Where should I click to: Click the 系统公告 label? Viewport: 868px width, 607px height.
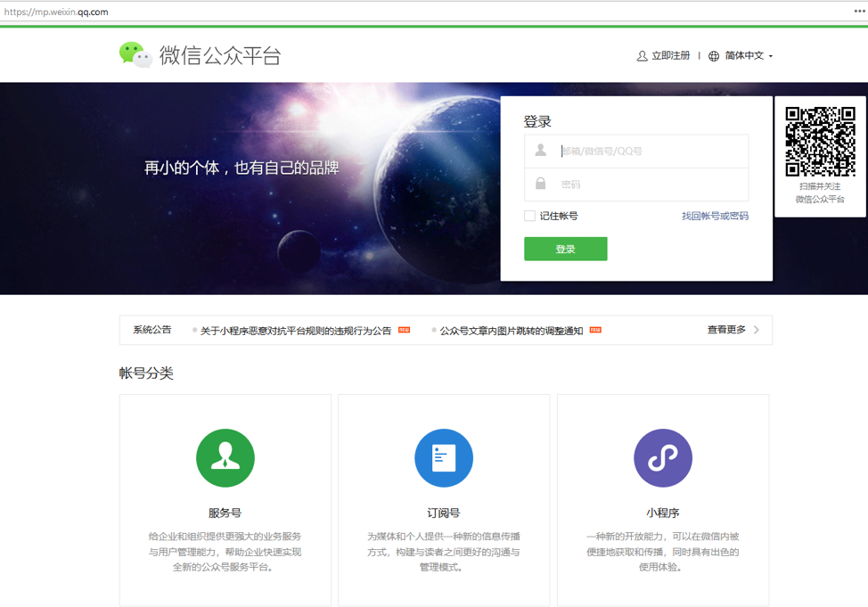tap(152, 330)
